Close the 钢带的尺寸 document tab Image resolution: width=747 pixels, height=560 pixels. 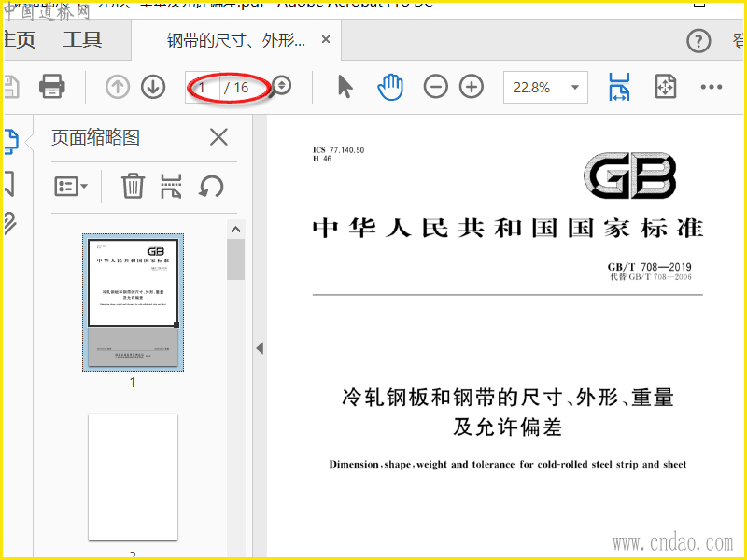click(326, 39)
